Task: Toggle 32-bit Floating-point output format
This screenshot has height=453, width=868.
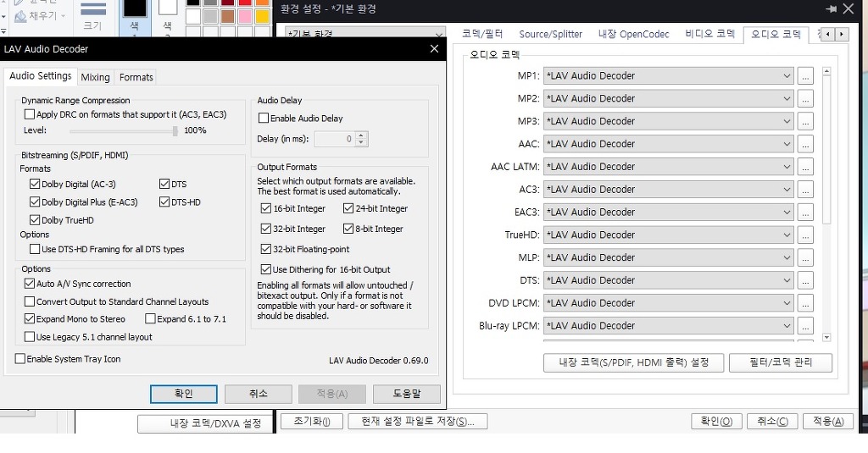Action: tap(265, 249)
